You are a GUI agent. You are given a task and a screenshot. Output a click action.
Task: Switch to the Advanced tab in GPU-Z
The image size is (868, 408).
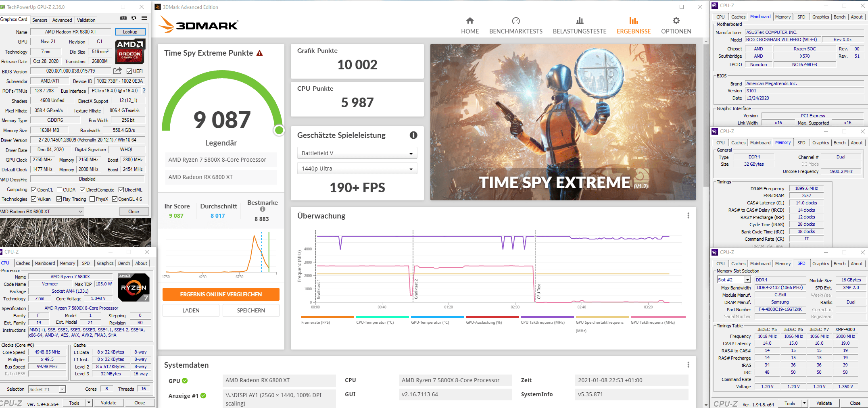(62, 20)
